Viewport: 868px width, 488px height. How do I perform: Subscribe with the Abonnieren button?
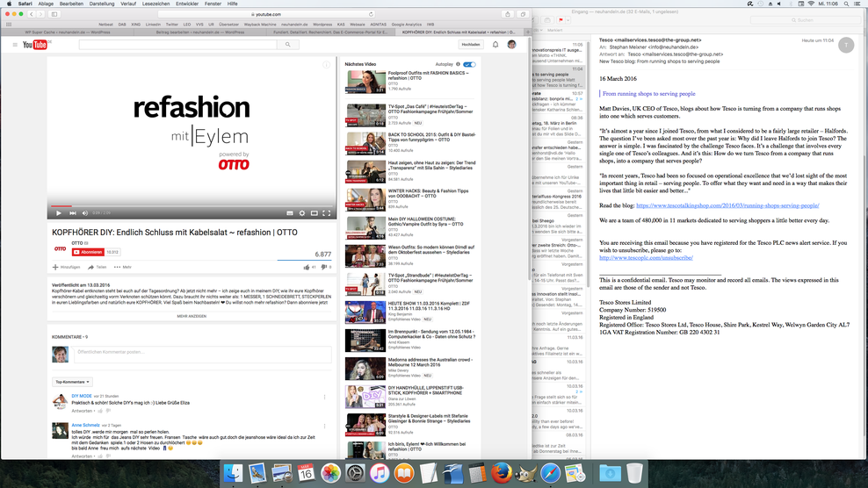coord(89,252)
